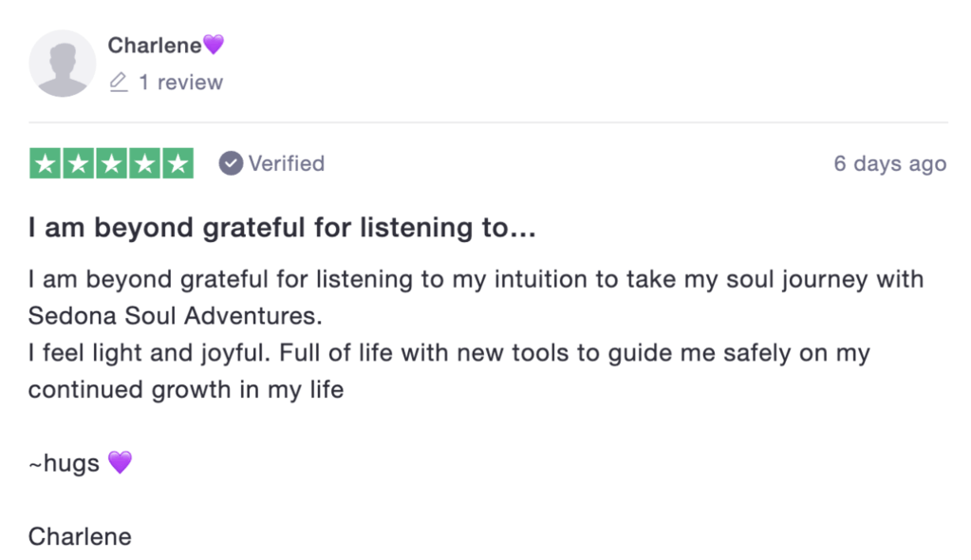Click the purple heart after "~hugs"
Screen dimensions: 971x560
120,463
